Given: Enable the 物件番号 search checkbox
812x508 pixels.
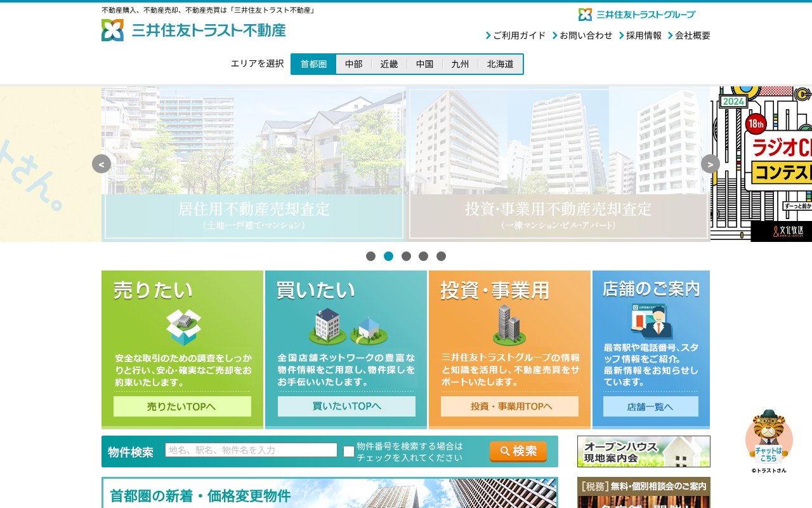Looking at the screenshot, I should (x=348, y=451).
